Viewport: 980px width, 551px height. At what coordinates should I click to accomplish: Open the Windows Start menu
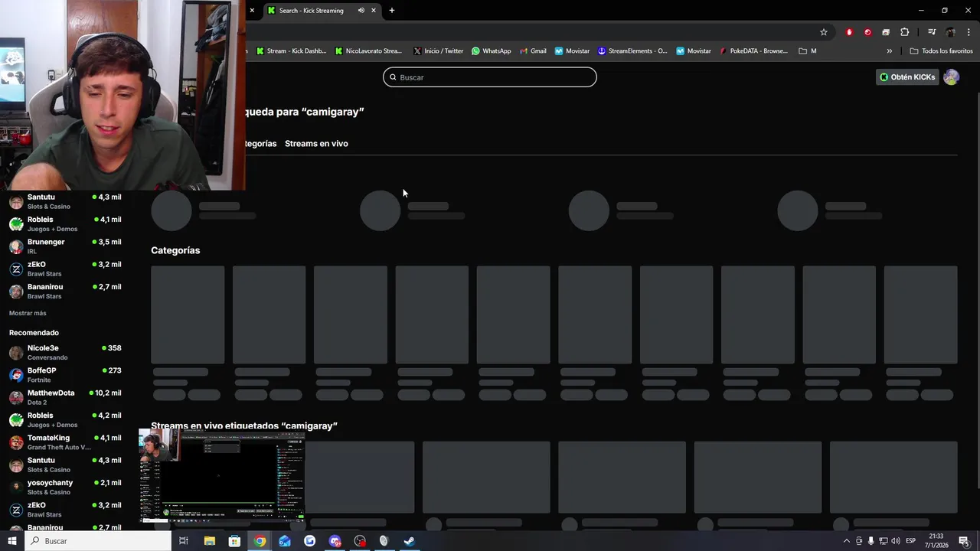(11, 541)
